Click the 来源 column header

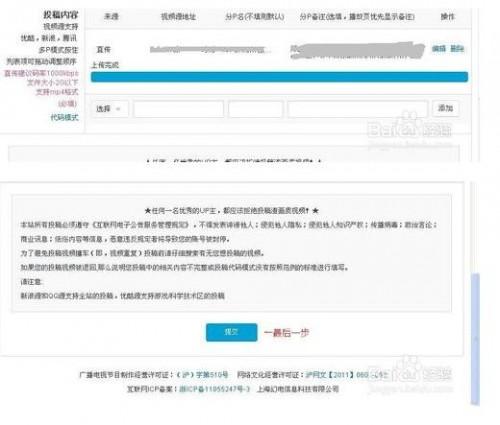click(x=111, y=16)
